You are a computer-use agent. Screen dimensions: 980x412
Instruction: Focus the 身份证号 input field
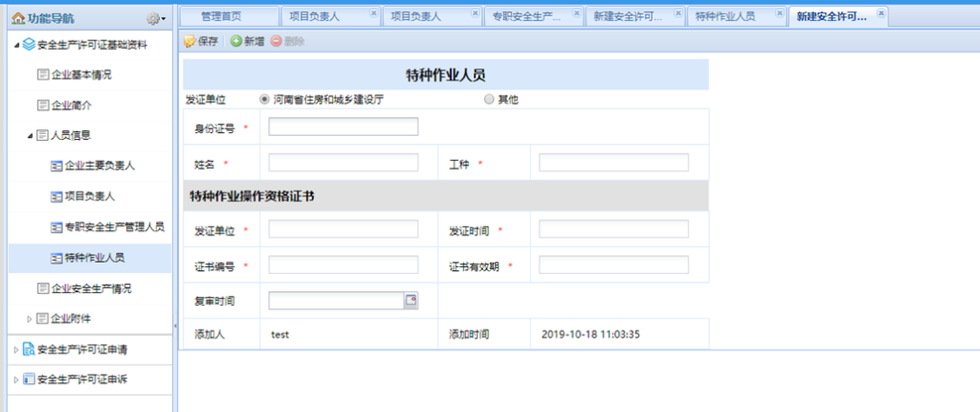click(344, 127)
